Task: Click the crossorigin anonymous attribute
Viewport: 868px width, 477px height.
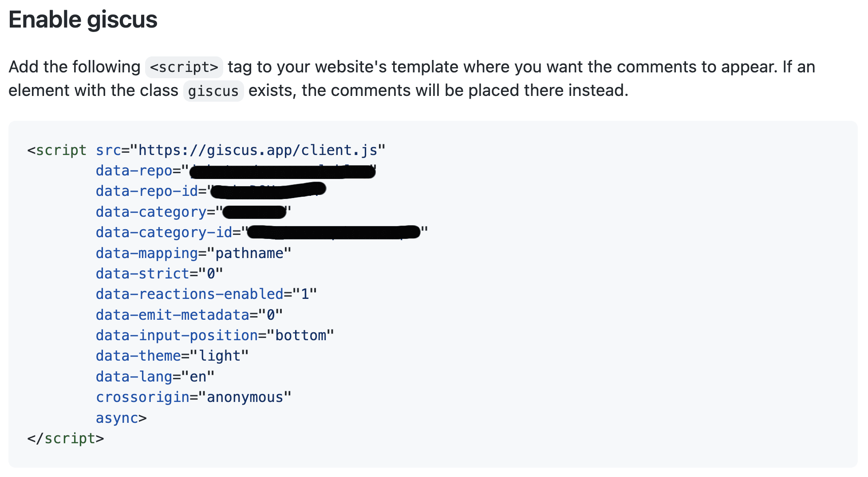Action: 193,397
